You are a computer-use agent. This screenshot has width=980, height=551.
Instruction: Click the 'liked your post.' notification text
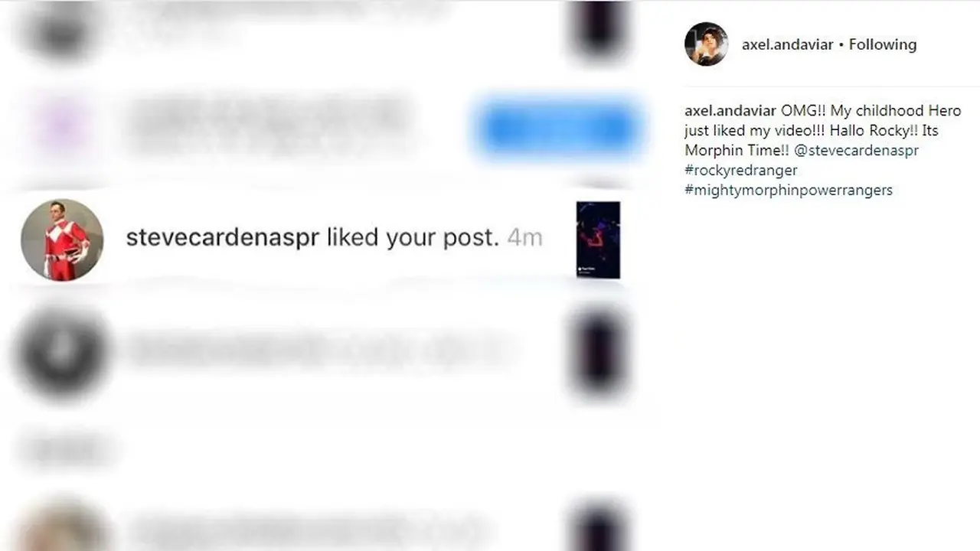(x=413, y=238)
